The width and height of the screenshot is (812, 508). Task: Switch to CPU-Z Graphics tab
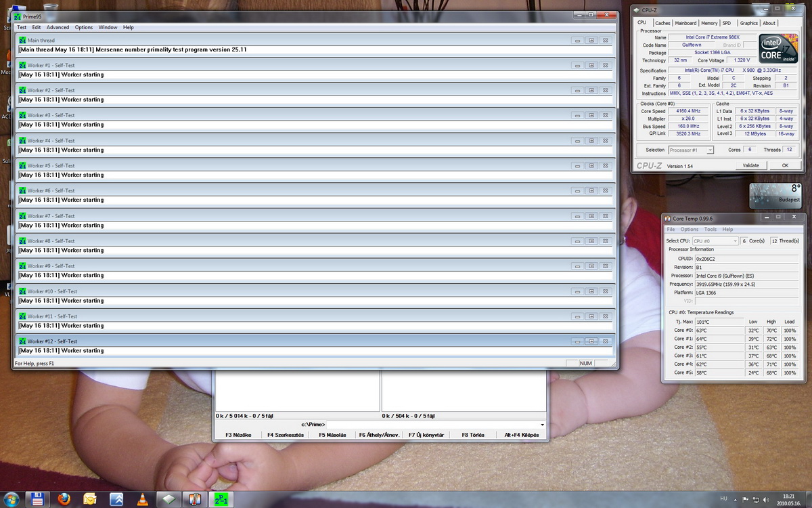click(748, 23)
